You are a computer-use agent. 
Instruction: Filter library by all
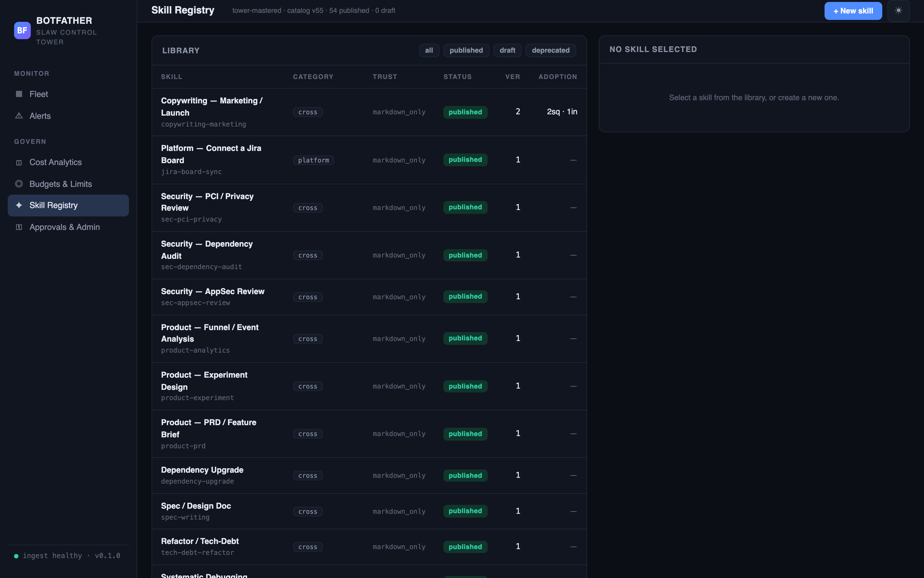coord(429,50)
